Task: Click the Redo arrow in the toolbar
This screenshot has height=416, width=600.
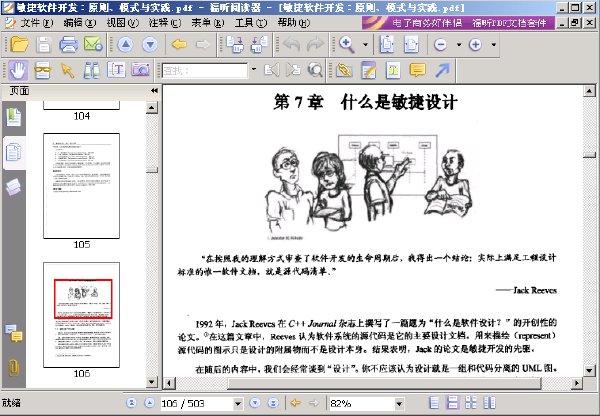Action: pyautogui.click(x=315, y=45)
